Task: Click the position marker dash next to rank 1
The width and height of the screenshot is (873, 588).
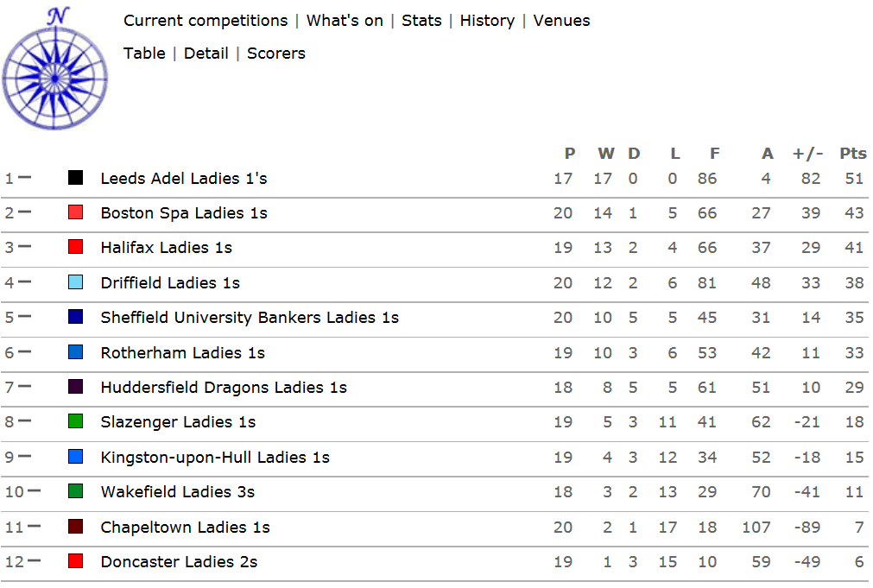Action: pyautogui.click(x=24, y=178)
